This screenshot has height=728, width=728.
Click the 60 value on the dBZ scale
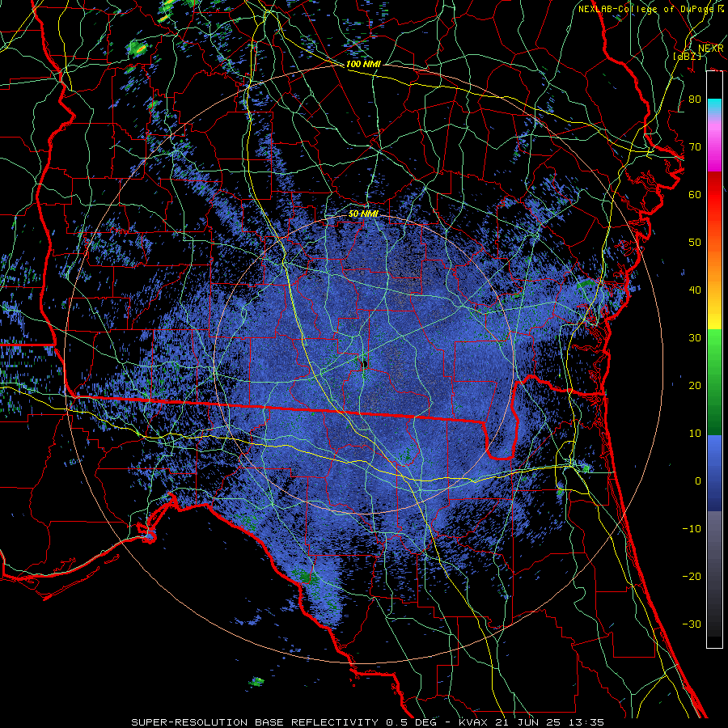695,194
